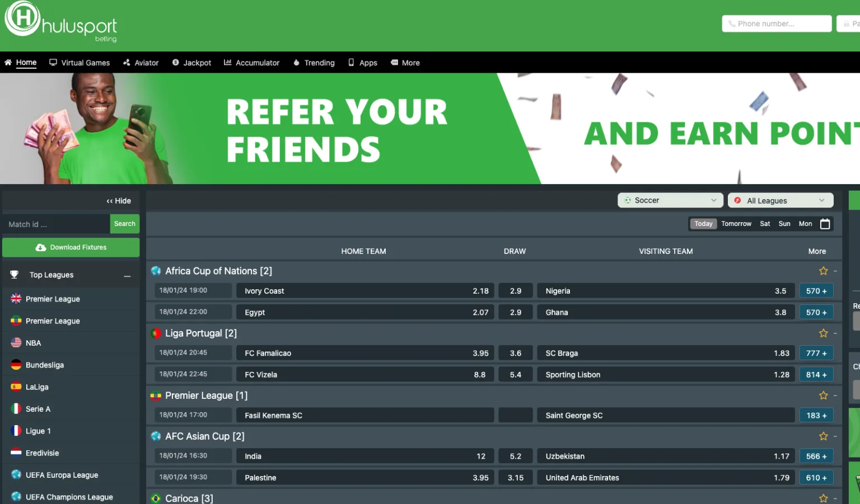Go to the Aviator game
This screenshot has height=504, width=860.
click(x=141, y=63)
